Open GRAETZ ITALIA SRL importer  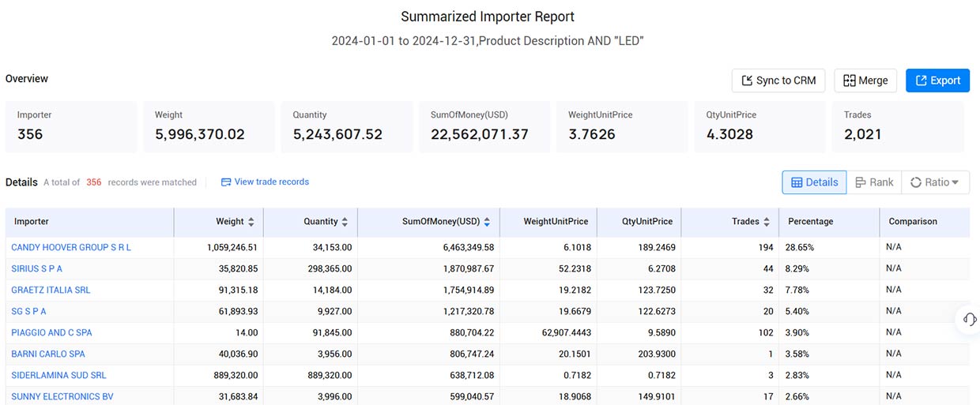(51, 290)
